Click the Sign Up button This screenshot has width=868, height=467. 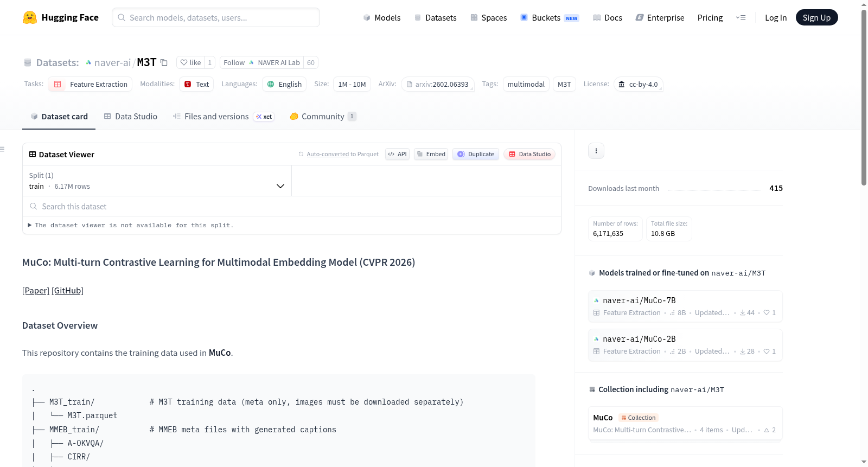click(816, 17)
